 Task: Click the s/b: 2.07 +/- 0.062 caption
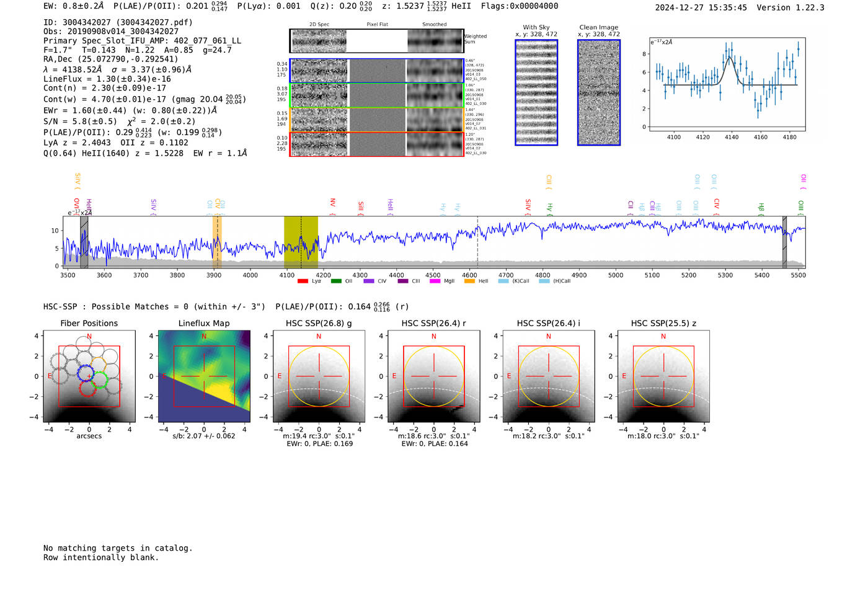pyautogui.click(x=204, y=436)
